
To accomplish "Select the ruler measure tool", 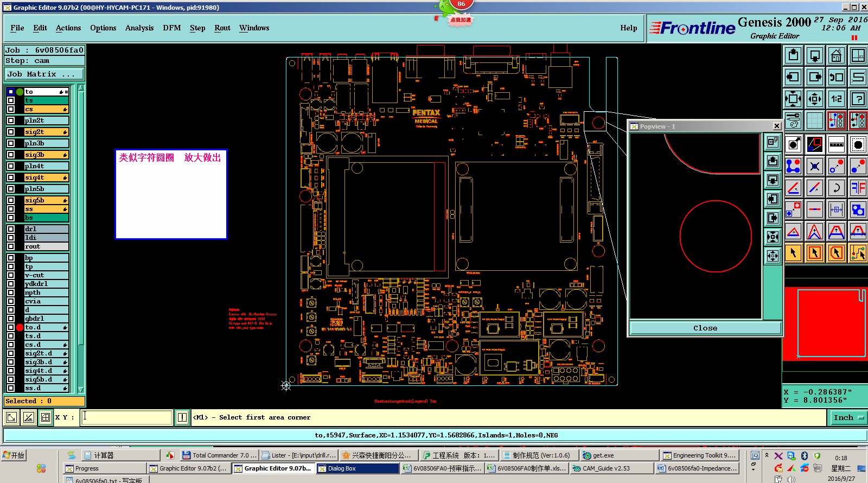I will (837, 144).
